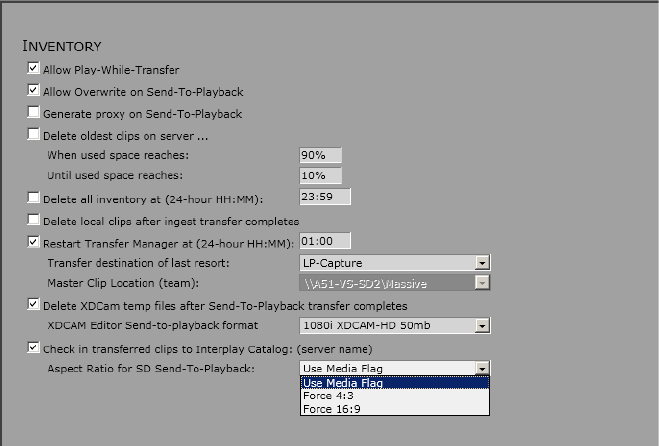Viewport: 659px width, 446px height.
Task: Click the Inventory section heading
Action: tap(62, 46)
